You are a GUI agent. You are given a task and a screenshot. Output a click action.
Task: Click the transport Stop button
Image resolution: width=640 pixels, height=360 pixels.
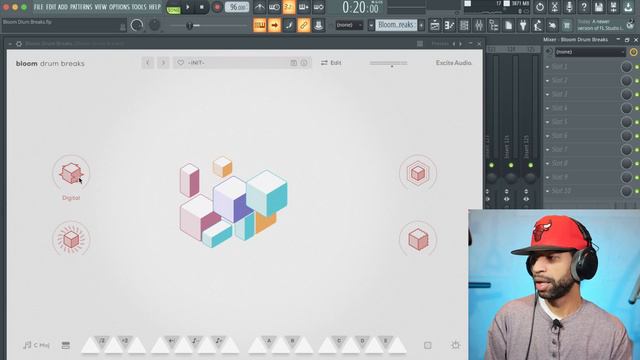tap(202, 7)
